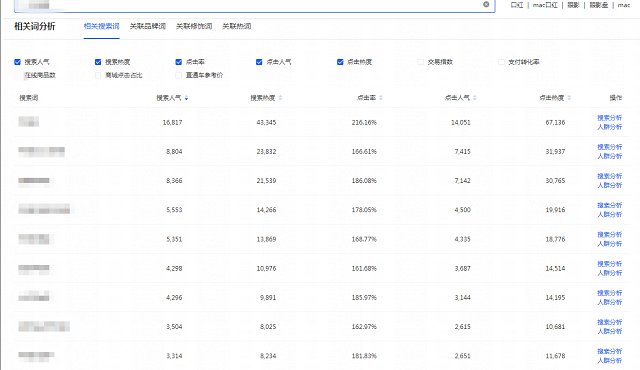Sort by 搜索人气 using its arrow icon
Viewport: 640px width, 370px height.
click(x=187, y=98)
